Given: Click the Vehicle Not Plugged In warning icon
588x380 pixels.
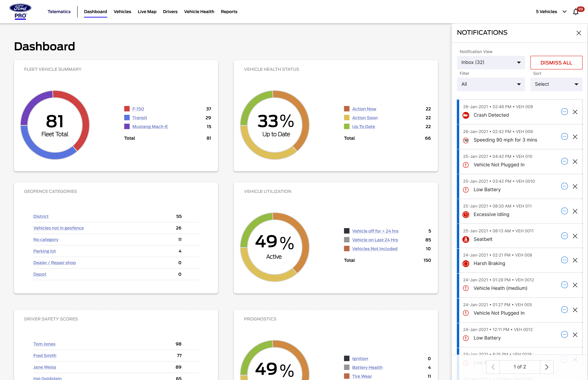Looking at the screenshot, I should point(466,165).
